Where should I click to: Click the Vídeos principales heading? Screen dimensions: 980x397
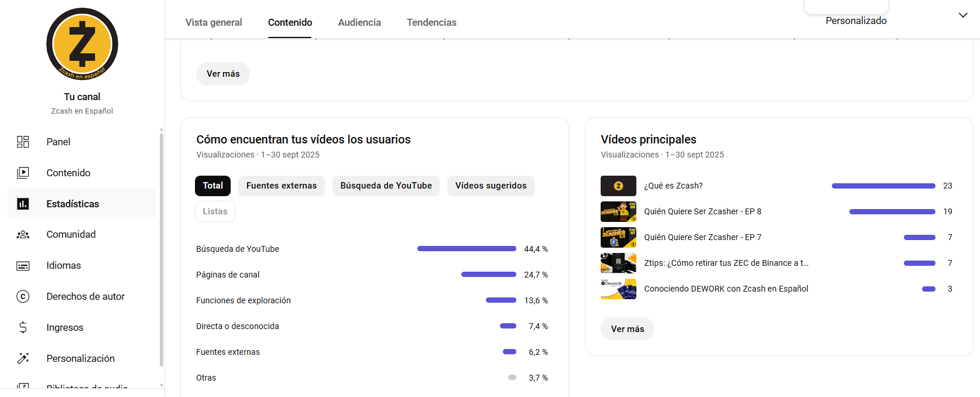649,139
